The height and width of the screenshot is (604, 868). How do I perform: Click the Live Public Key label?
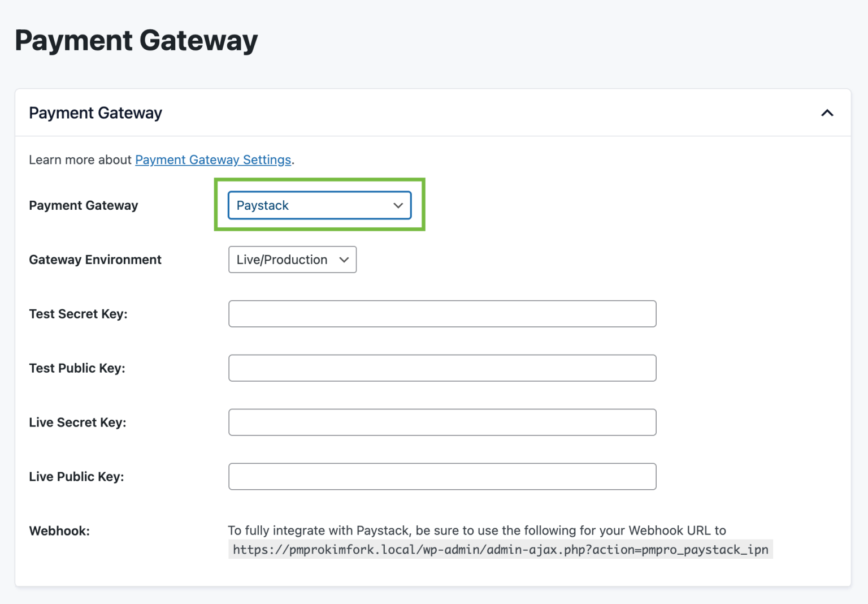[x=76, y=476]
